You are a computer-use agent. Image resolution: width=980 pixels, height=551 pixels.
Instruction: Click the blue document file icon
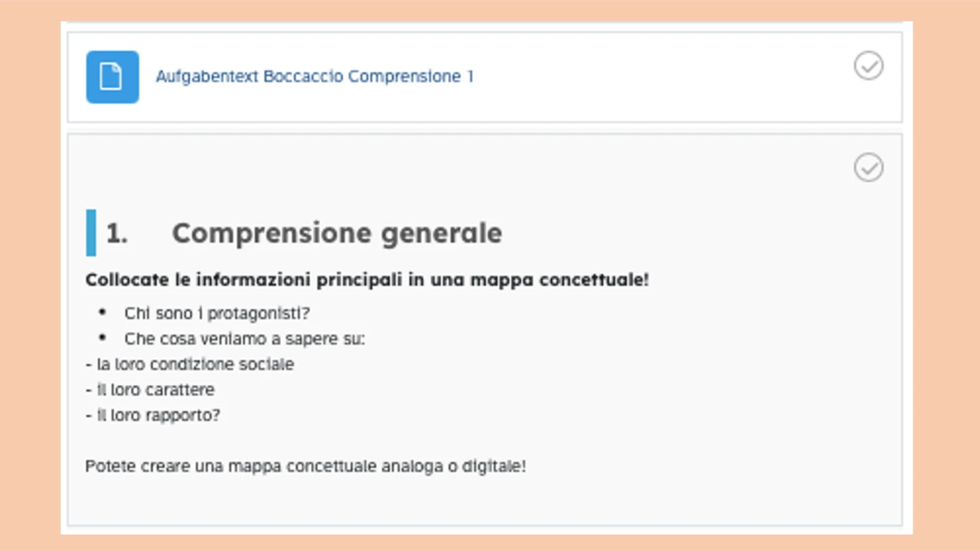[112, 77]
